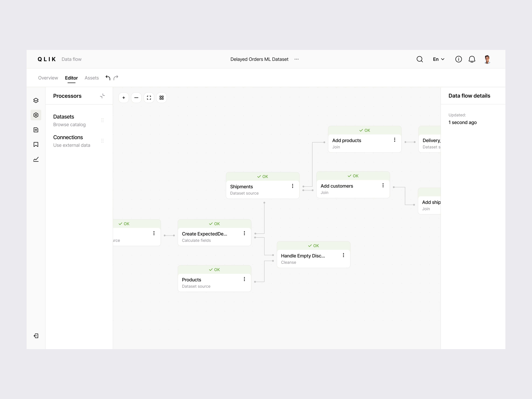
Task: Switch to the Assets tab
Action: click(92, 78)
